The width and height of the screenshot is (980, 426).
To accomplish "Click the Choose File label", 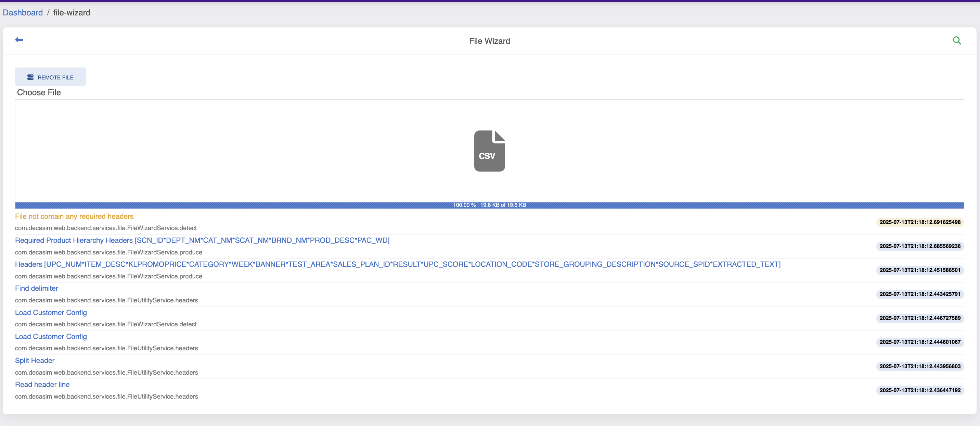I will [39, 92].
